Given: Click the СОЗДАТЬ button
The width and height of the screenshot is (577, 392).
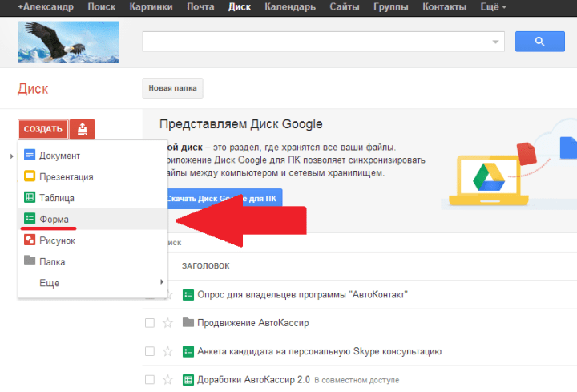Looking at the screenshot, I should coord(43,129).
